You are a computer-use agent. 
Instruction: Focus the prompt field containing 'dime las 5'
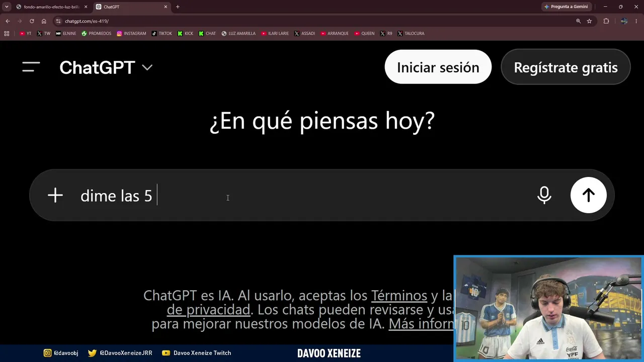click(302, 195)
